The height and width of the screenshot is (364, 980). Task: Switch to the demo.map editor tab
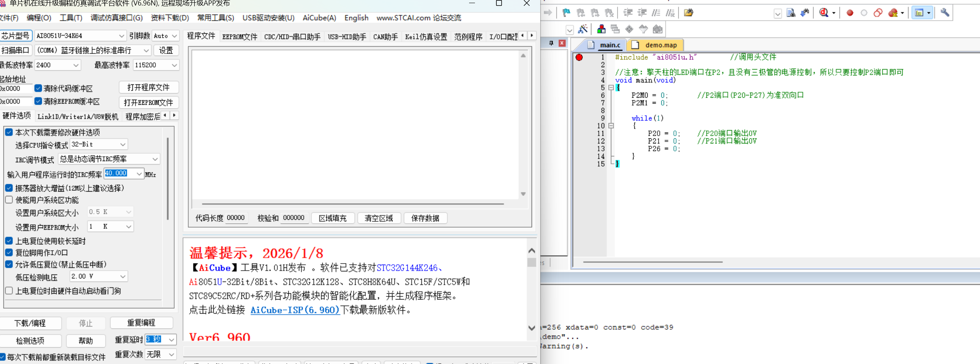point(660,45)
